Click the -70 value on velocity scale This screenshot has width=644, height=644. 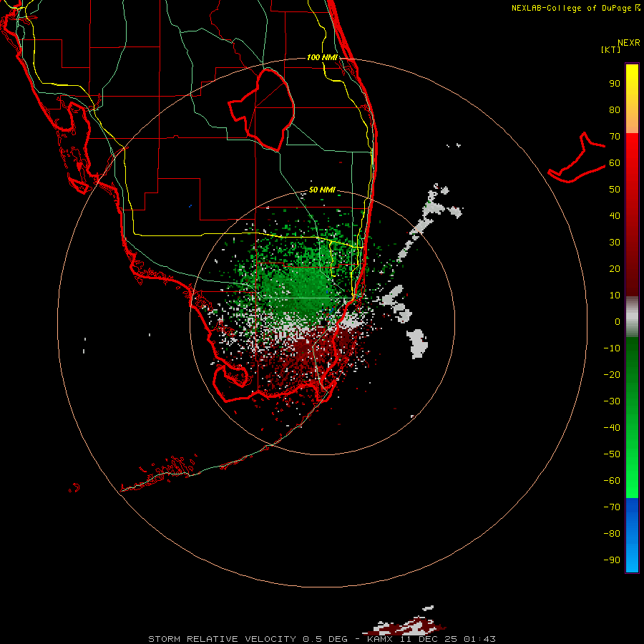coord(612,507)
